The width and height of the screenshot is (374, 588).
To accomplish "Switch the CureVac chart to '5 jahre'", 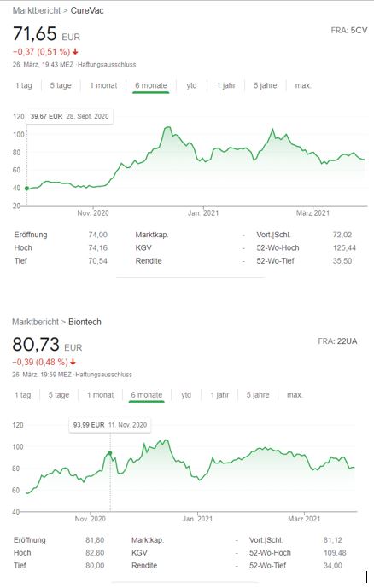I will click(266, 85).
